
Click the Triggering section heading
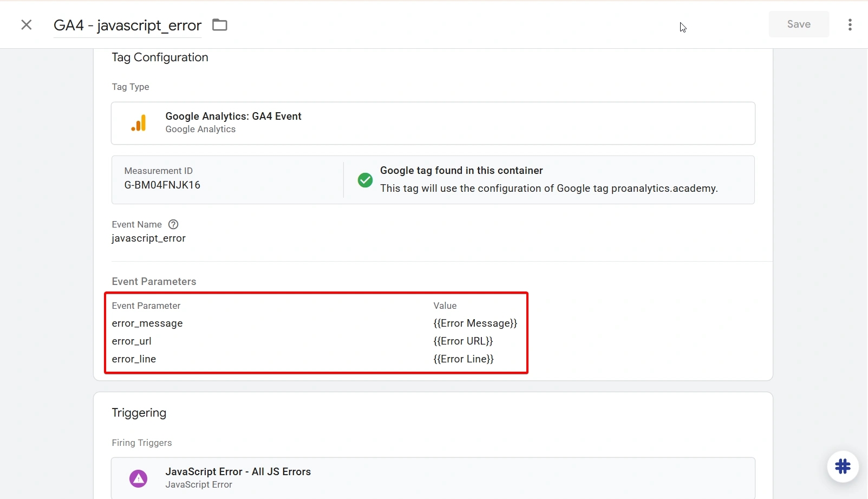coord(139,413)
